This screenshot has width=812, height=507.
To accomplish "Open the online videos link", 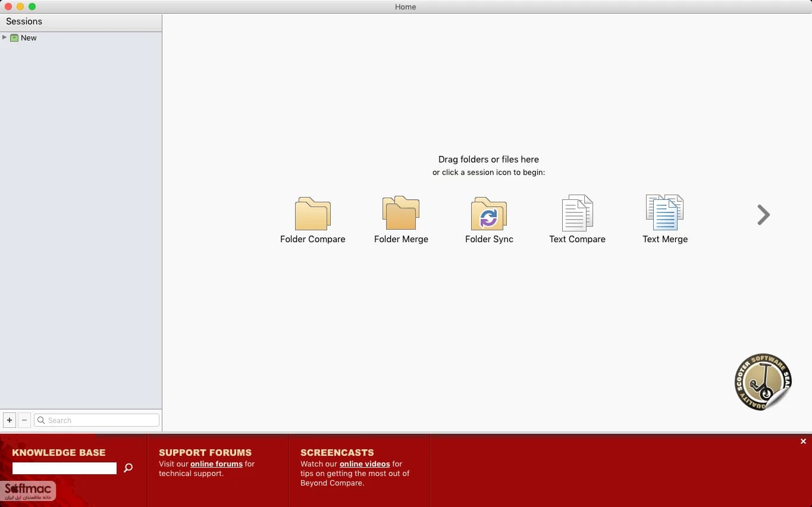I will tap(365, 464).
